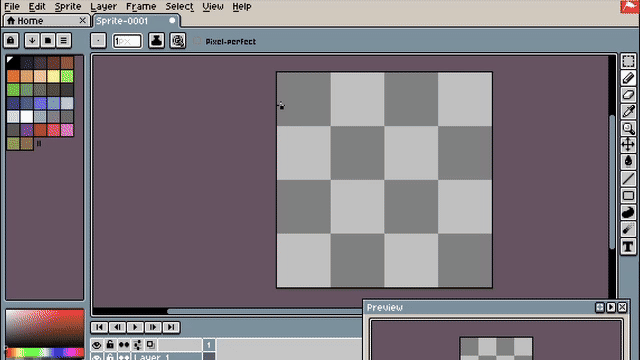Select the Text tool

(x=628, y=247)
